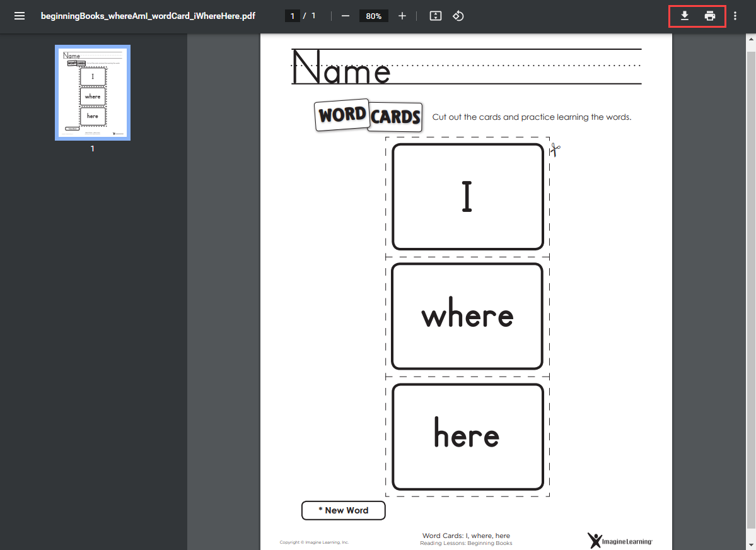Click the WORD CARDS title graphic
Screen dimensions: 756x550
pyautogui.click(x=368, y=115)
